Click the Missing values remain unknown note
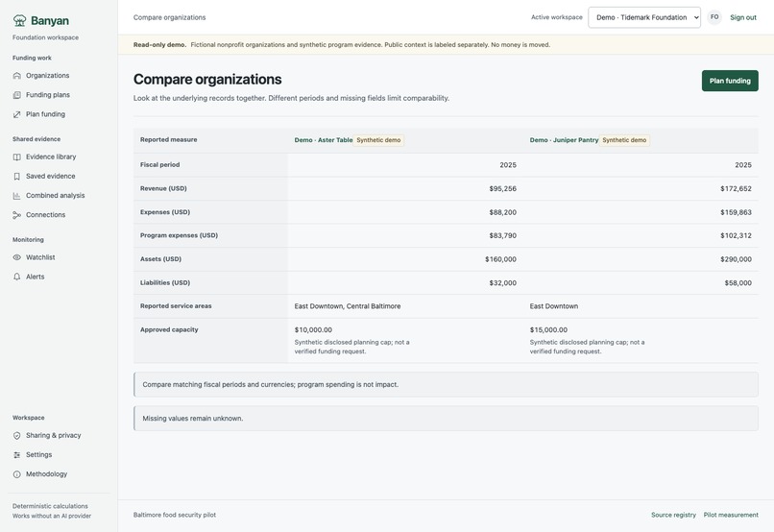 click(x=446, y=419)
